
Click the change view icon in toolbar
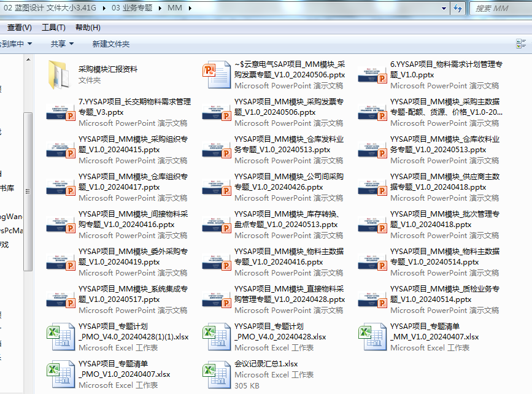(522, 44)
